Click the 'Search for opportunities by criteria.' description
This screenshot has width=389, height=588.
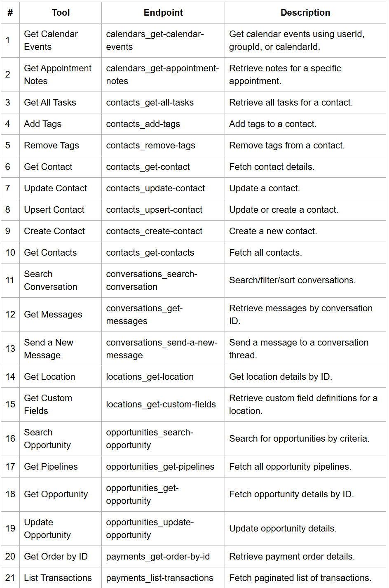point(299,439)
